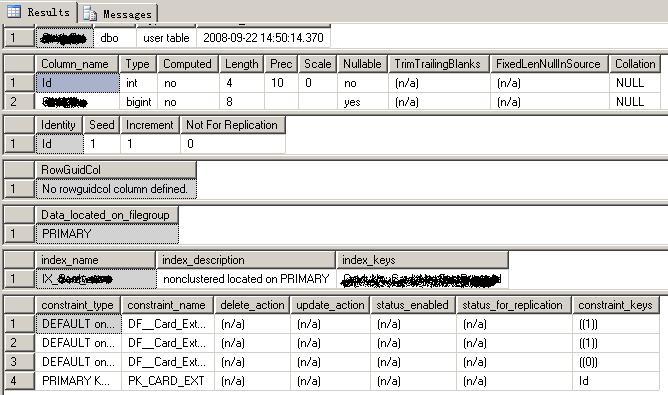This screenshot has width=668, height=395.
Task: Select the 'bigint' type cell
Action: (138, 102)
